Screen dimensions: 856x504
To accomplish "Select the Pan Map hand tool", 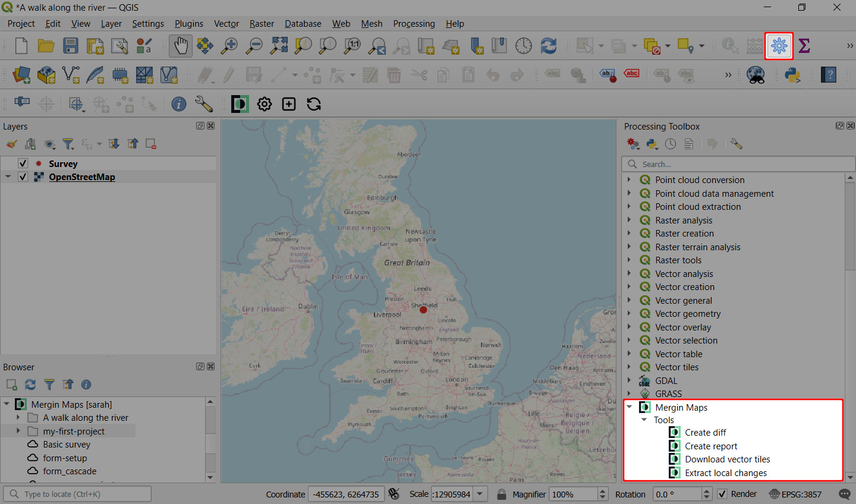I will click(181, 46).
